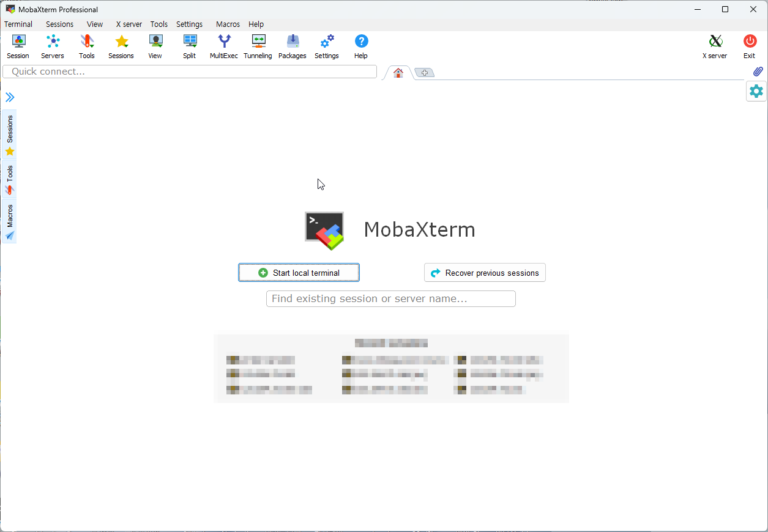Viewport: 768px width, 532px height.
Task: Click the paperclip attachment icon
Action: click(758, 72)
